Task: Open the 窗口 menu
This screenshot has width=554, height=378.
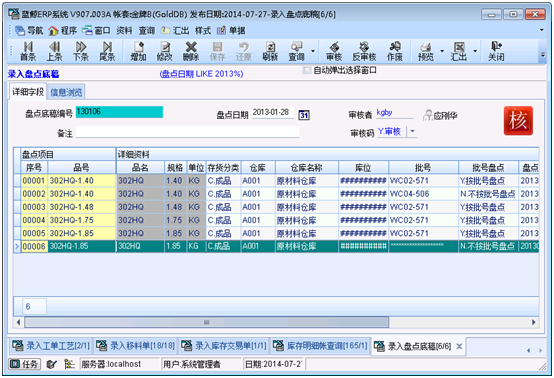Action: (x=96, y=30)
